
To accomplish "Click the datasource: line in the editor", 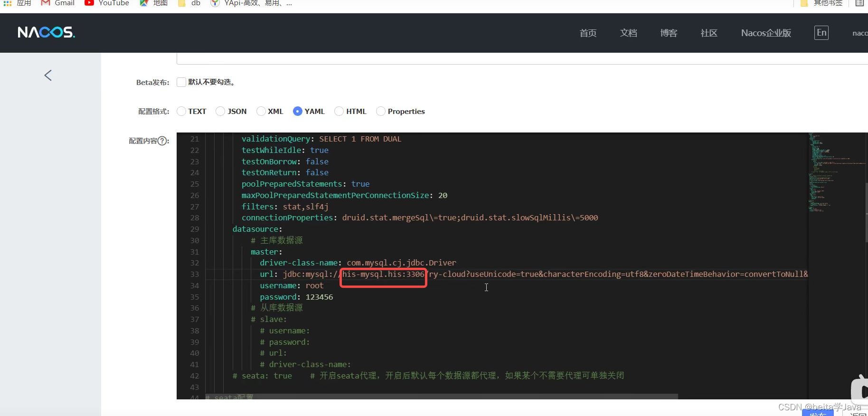I will tap(257, 229).
